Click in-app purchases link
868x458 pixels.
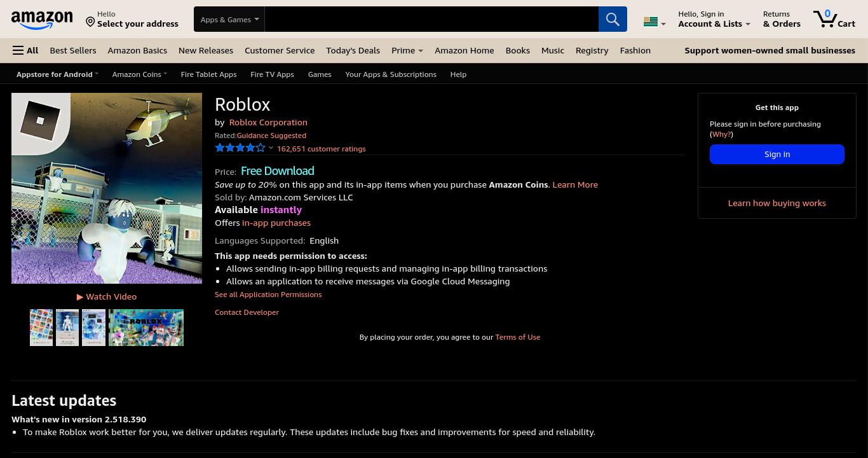click(276, 223)
